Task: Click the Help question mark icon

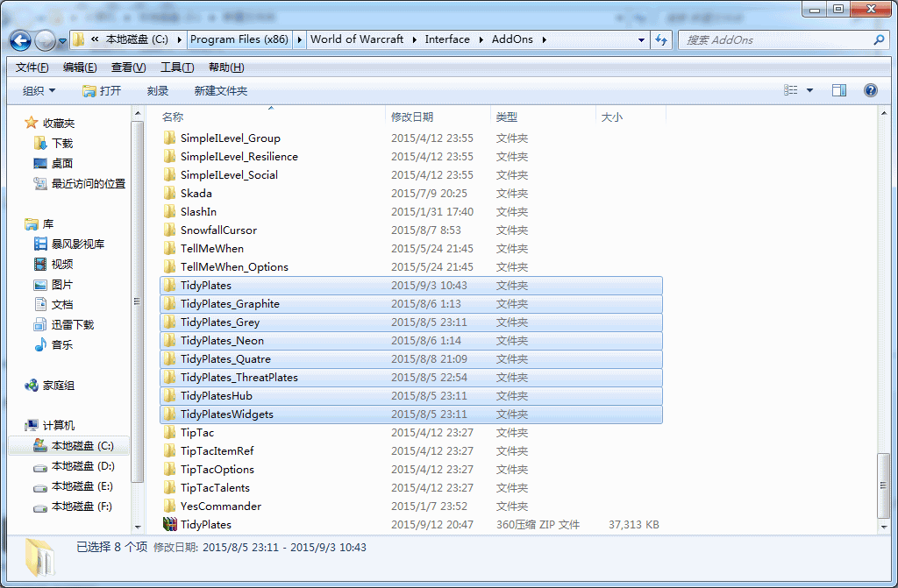Action: point(870,90)
